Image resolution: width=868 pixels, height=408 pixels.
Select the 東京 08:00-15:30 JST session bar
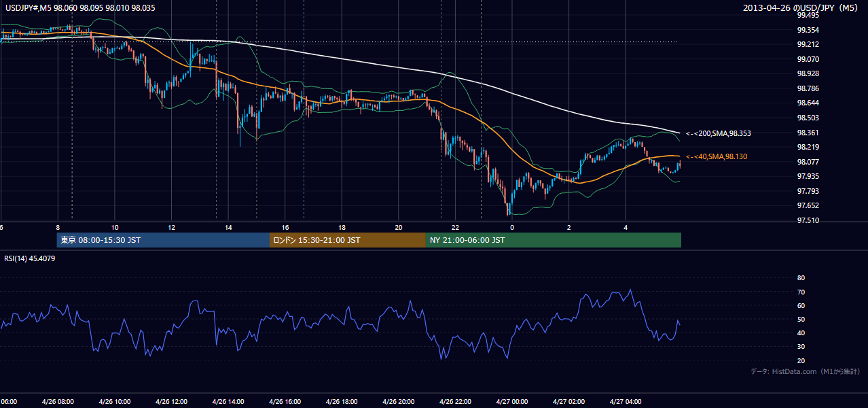point(163,240)
